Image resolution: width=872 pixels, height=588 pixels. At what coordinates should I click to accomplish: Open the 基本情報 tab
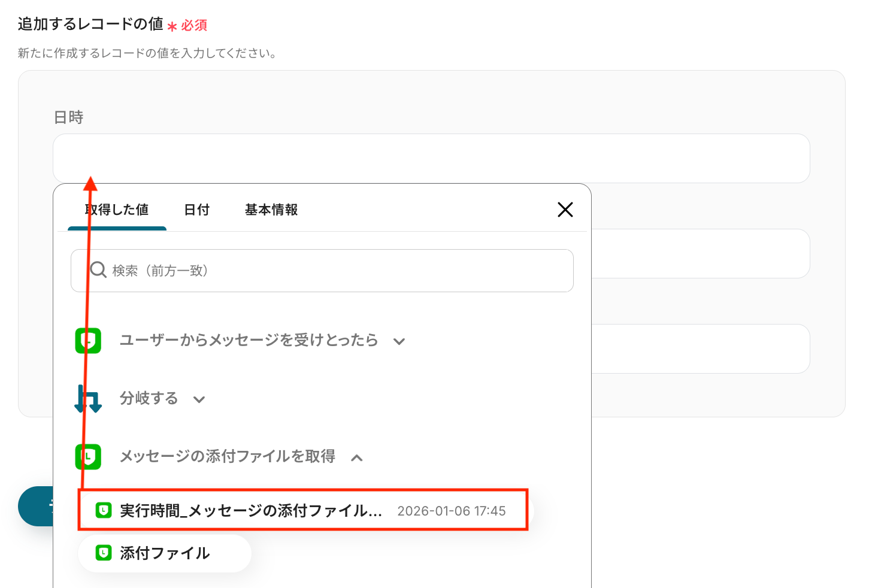pos(271,210)
